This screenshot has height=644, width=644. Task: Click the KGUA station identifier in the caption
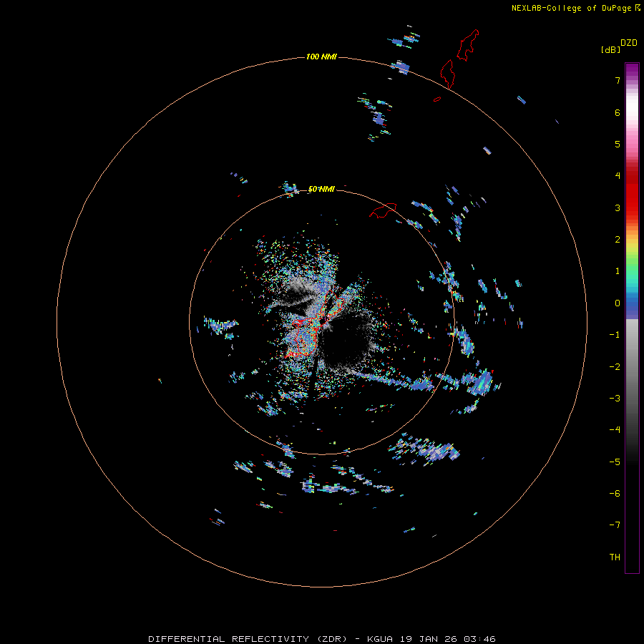(x=380, y=639)
